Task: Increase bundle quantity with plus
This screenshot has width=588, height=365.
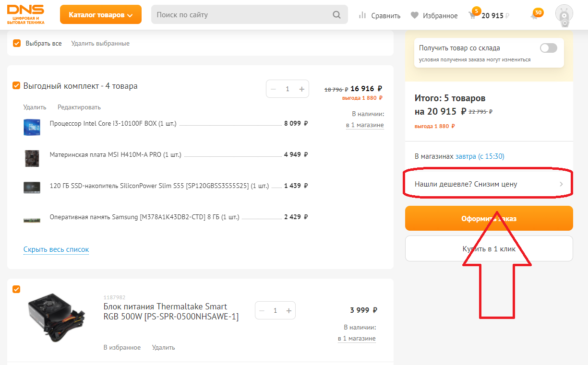Action: point(301,89)
